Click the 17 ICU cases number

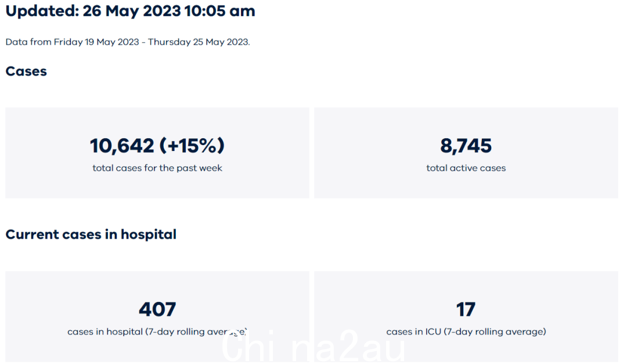466,309
